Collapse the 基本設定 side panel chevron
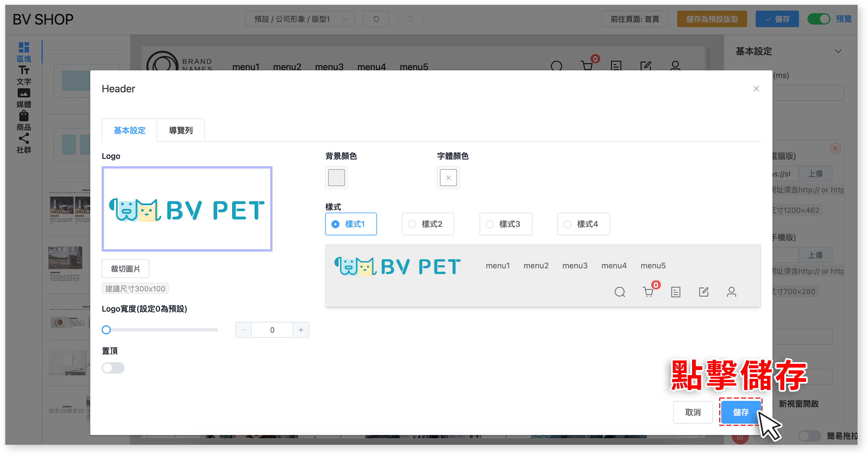The image size is (868, 455). (x=838, y=51)
